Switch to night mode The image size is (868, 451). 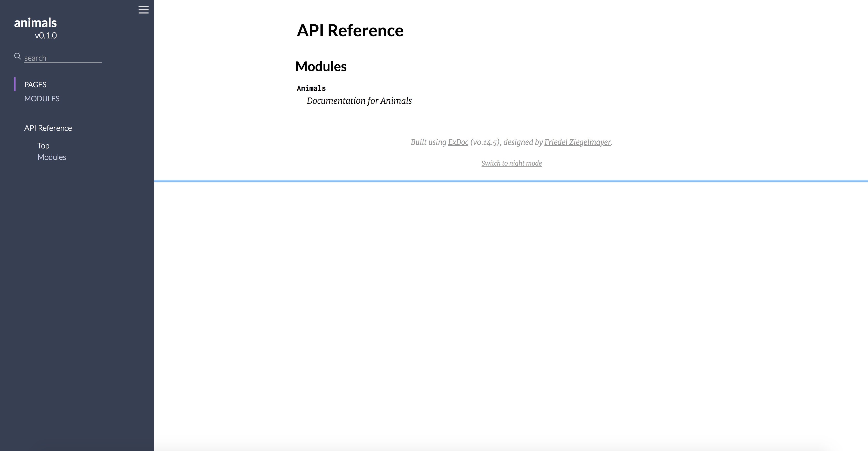pyautogui.click(x=511, y=163)
